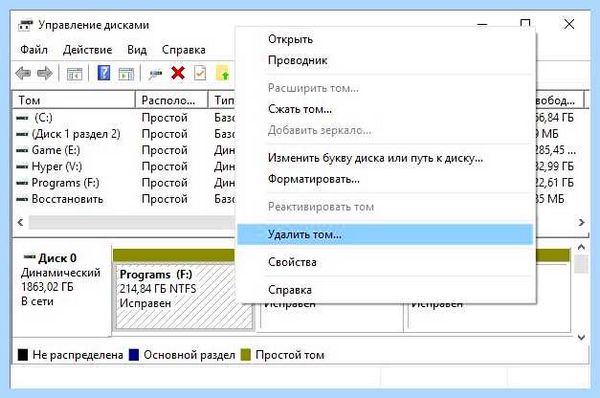Click the blue Основной раздел legend swatch
600x398 pixels.
pyautogui.click(x=134, y=355)
